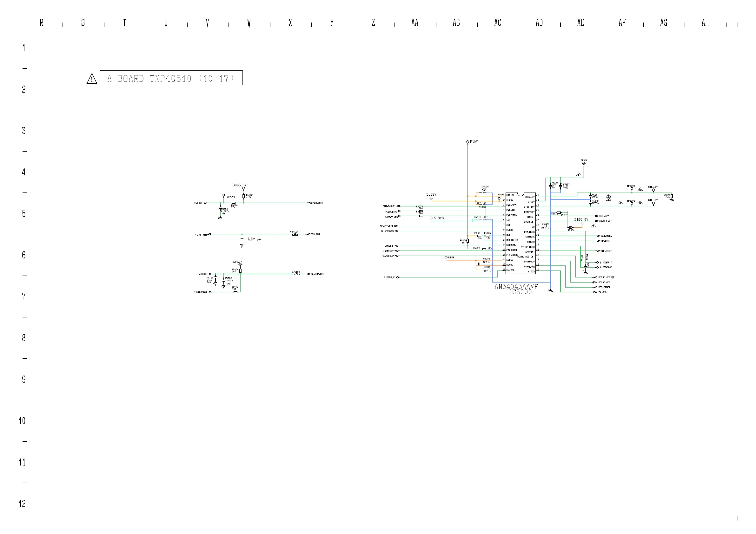Screen dimensions: 756x534
Task: Click the triangle marker near STB5.8V terminal
Action: (594, 226)
